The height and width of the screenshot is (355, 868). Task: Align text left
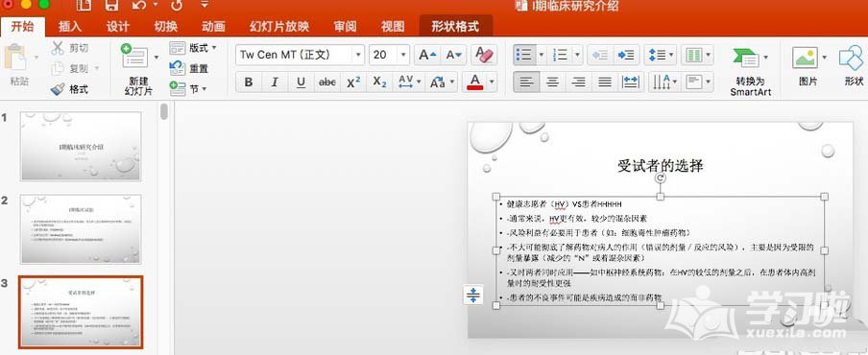click(x=526, y=83)
